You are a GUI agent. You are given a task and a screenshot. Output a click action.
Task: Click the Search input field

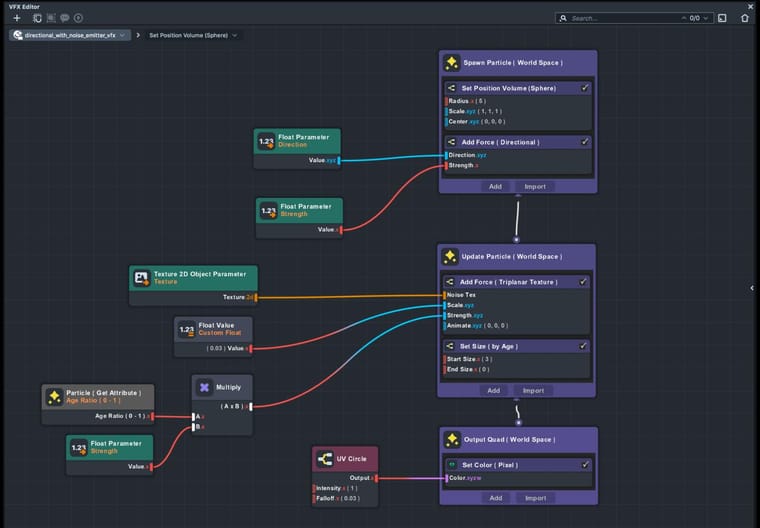[623, 18]
